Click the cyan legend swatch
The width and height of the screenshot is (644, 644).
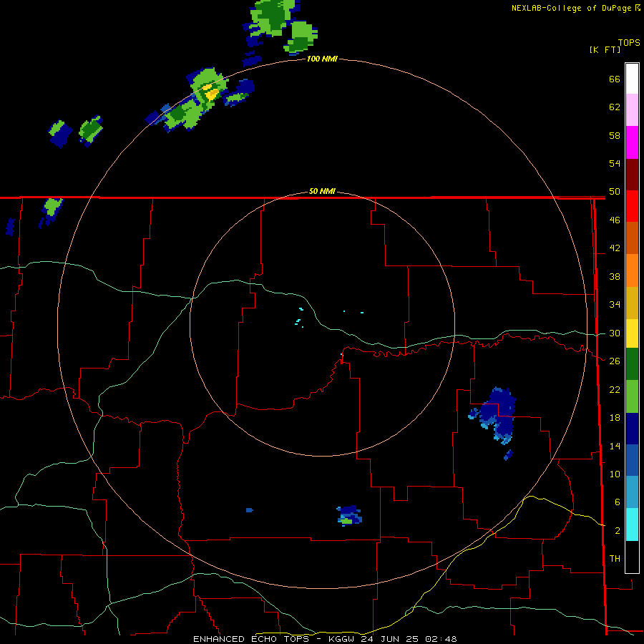click(x=632, y=525)
